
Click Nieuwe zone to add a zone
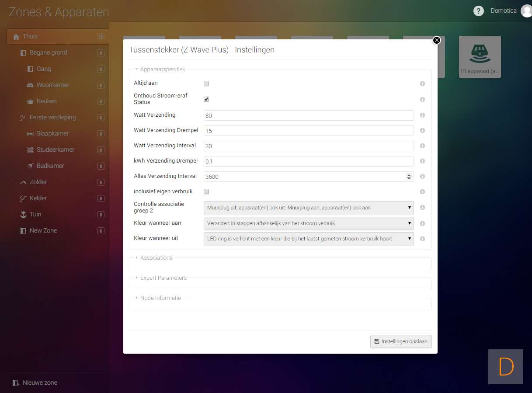coord(40,383)
